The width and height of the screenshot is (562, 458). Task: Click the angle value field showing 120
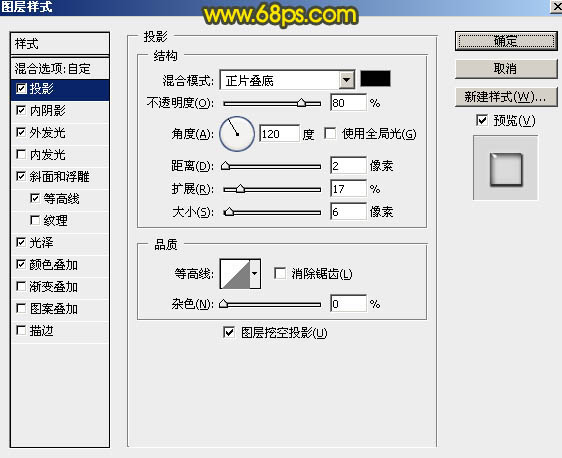[279, 134]
